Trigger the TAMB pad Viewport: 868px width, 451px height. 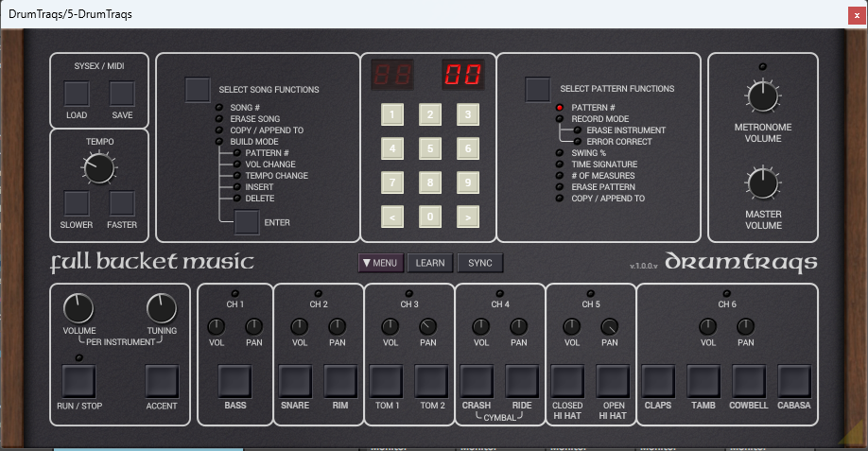pyautogui.click(x=703, y=381)
